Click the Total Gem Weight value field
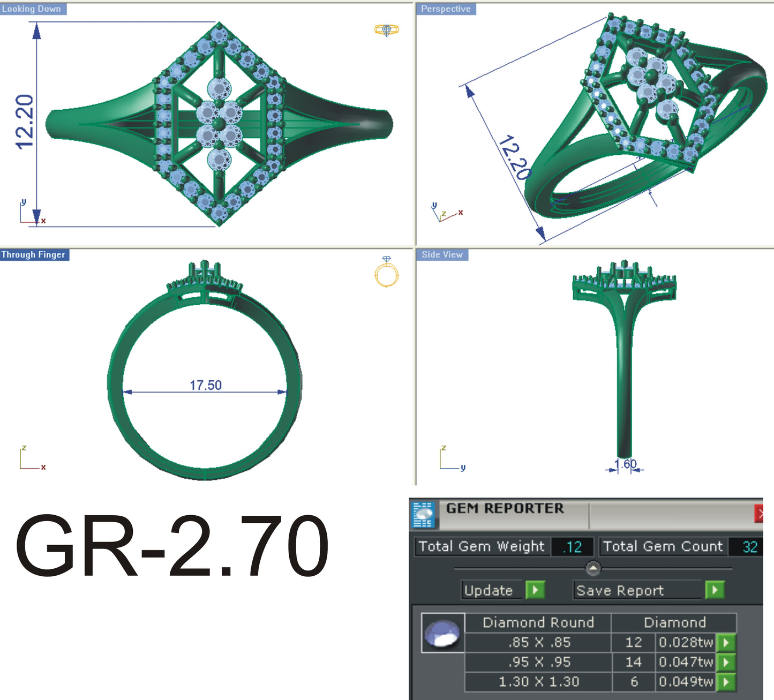 570,547
